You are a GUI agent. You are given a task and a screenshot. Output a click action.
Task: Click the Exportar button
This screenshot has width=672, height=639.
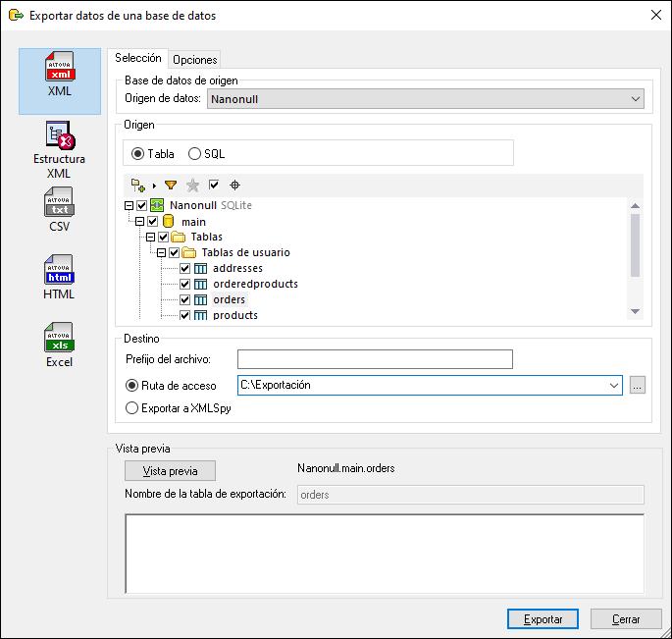[543, 619]
